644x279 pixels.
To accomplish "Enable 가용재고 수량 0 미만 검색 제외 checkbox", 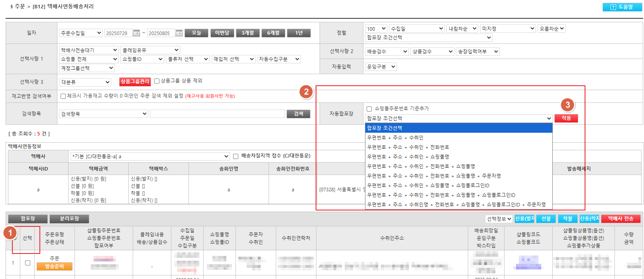I will click(63, 96).
